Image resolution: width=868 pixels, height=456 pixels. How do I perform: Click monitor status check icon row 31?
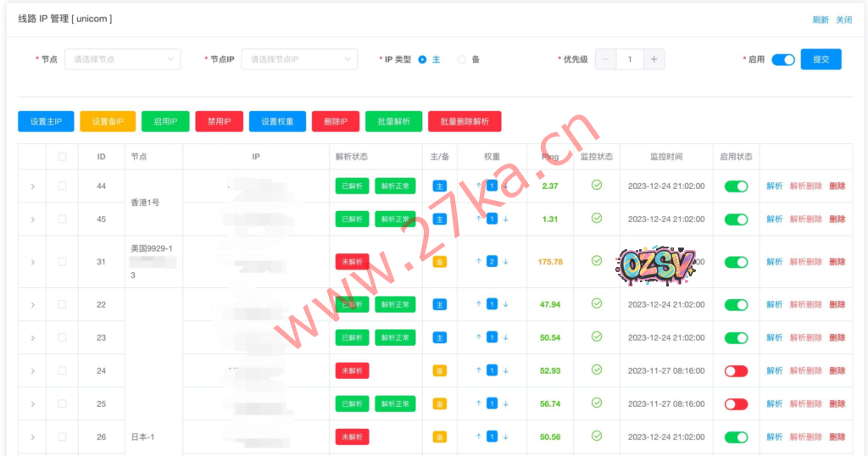click(596, 261)
